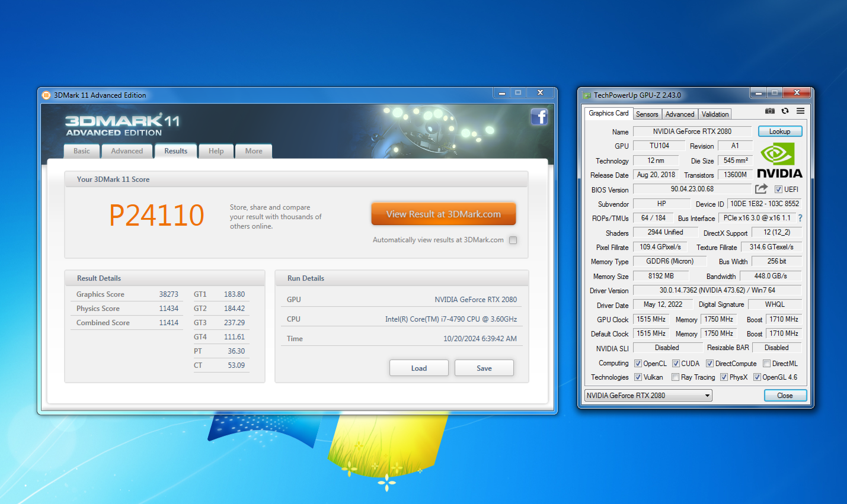Click the P24110 score
The image size is (847, 504).
coord(157,215)
